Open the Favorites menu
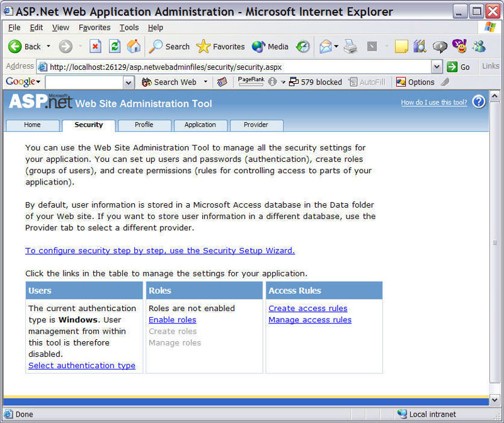 [94, 28]
